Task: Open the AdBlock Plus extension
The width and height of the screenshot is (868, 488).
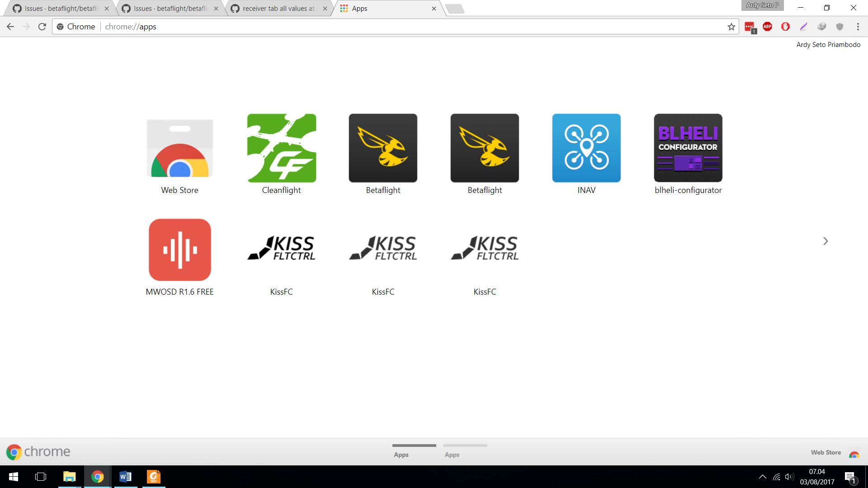Action: coord(767,27)
